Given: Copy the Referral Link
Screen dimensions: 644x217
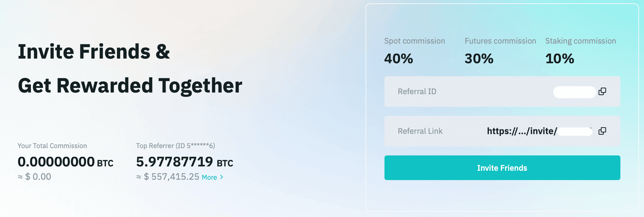Looking at the screenshot, I should point(602,131).
